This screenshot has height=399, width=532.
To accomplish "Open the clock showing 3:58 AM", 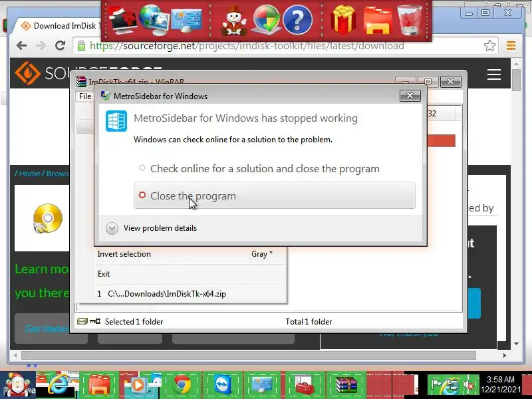I will 501,384.
